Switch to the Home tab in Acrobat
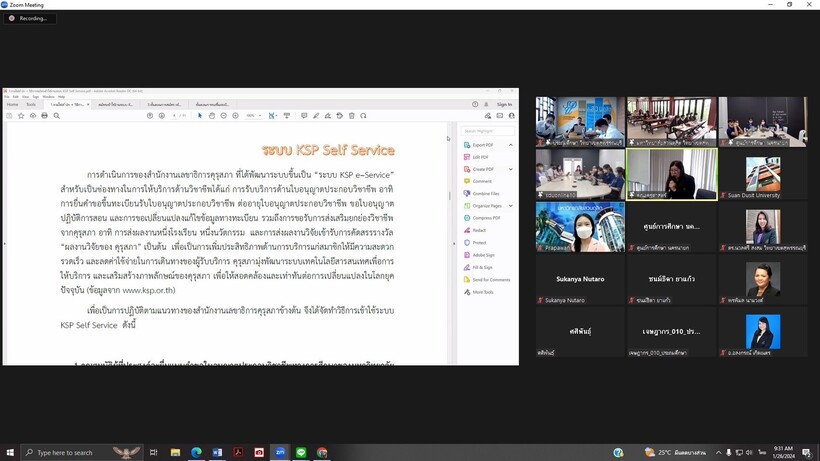The height and width of the screenshot is (461, 820). coord(13,105)
